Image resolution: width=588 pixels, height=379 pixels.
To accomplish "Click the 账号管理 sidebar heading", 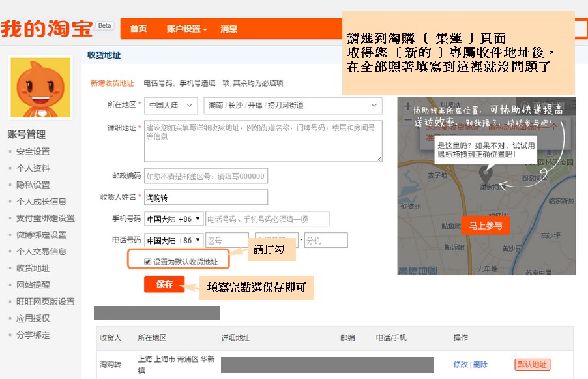I will 27,134.
